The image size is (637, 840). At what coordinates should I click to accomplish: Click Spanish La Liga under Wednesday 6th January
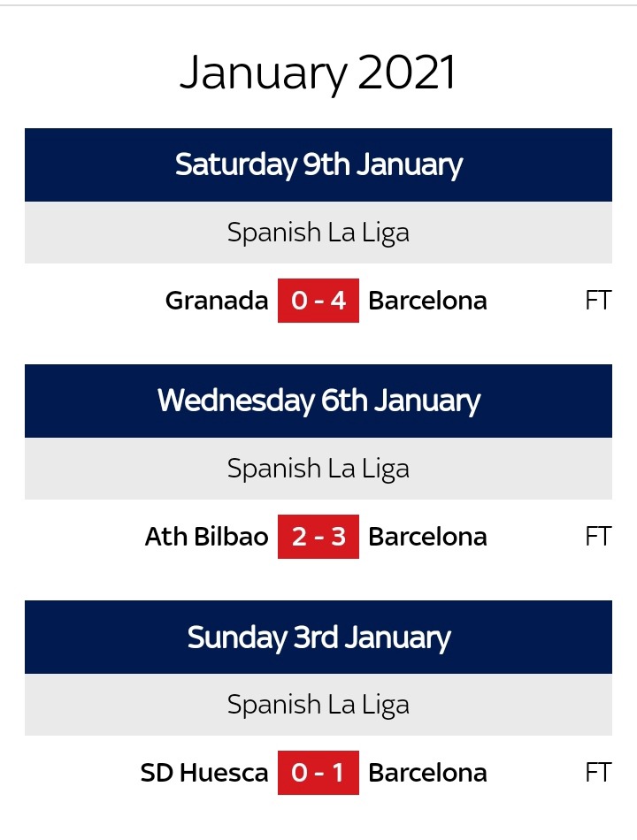pyautogui.click(x=318, y=469)
